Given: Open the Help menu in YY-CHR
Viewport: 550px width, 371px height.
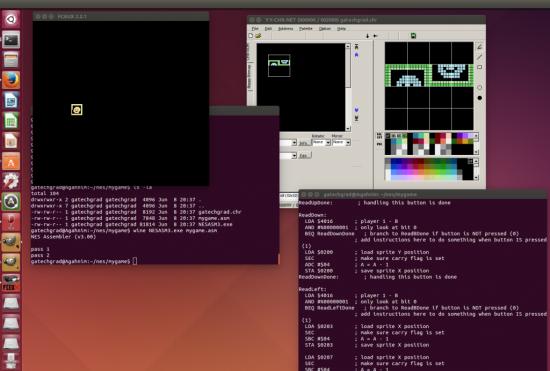Looking at the screenshot, I should point(341,28).
